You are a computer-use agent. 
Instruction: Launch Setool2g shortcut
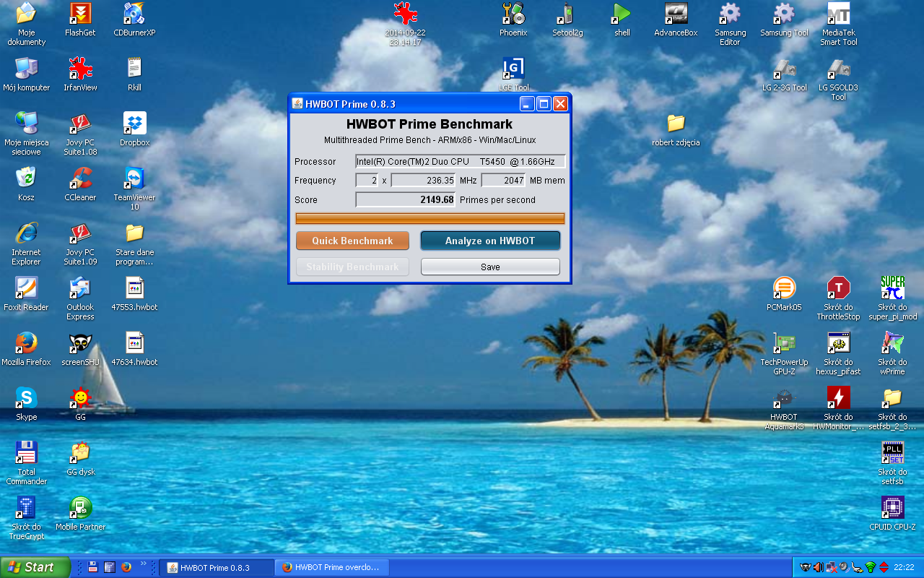pyautogui.click(x=567, y=20)
